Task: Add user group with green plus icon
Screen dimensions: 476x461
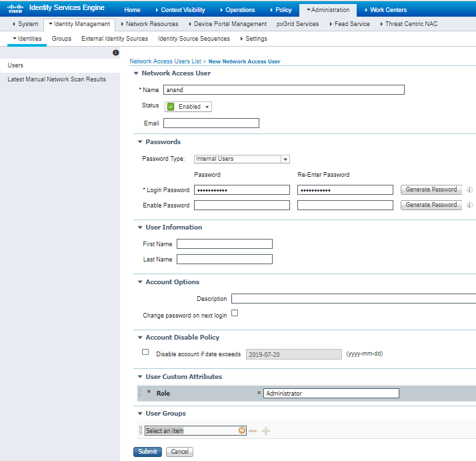Action: coord(266,431)
